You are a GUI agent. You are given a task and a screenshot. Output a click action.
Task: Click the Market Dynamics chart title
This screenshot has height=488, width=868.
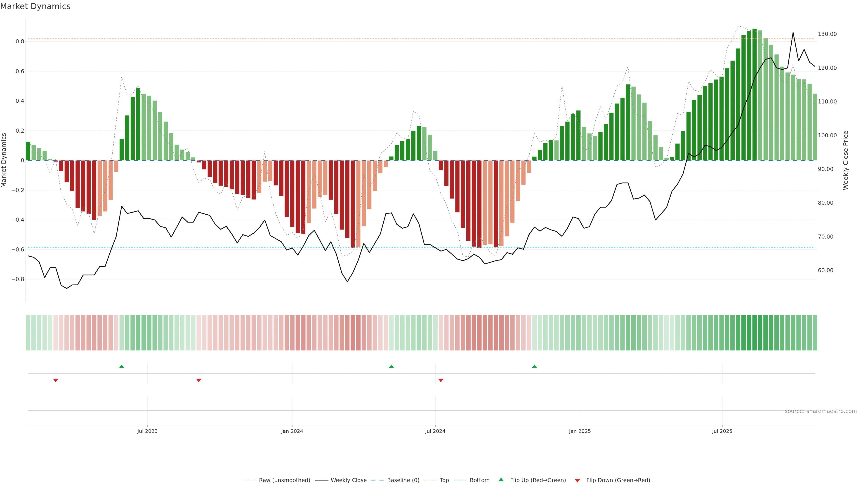point(35,6)
